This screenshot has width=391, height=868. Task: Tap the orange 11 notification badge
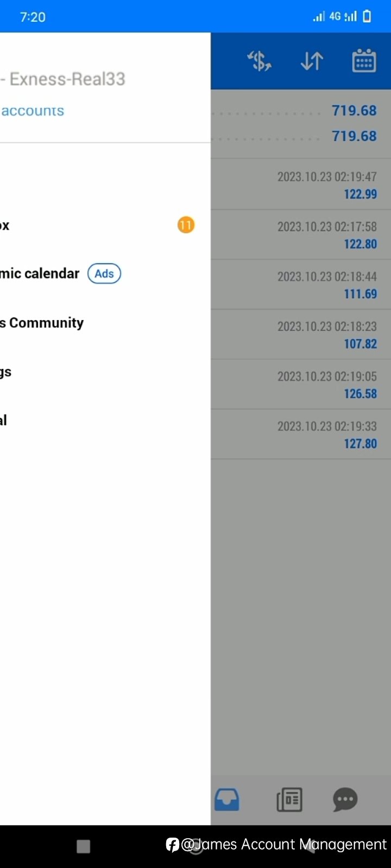click(x=186, y=225)
